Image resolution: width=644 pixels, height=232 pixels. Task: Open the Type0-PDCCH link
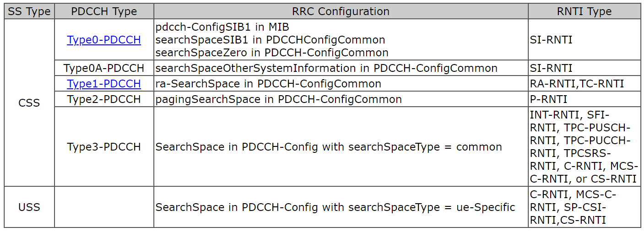[104, 40]
